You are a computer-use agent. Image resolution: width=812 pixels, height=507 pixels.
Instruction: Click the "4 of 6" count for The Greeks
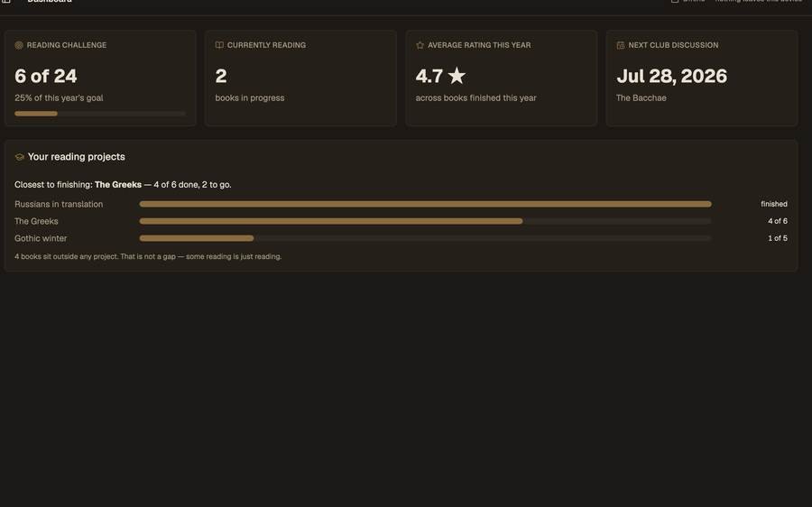778,221
